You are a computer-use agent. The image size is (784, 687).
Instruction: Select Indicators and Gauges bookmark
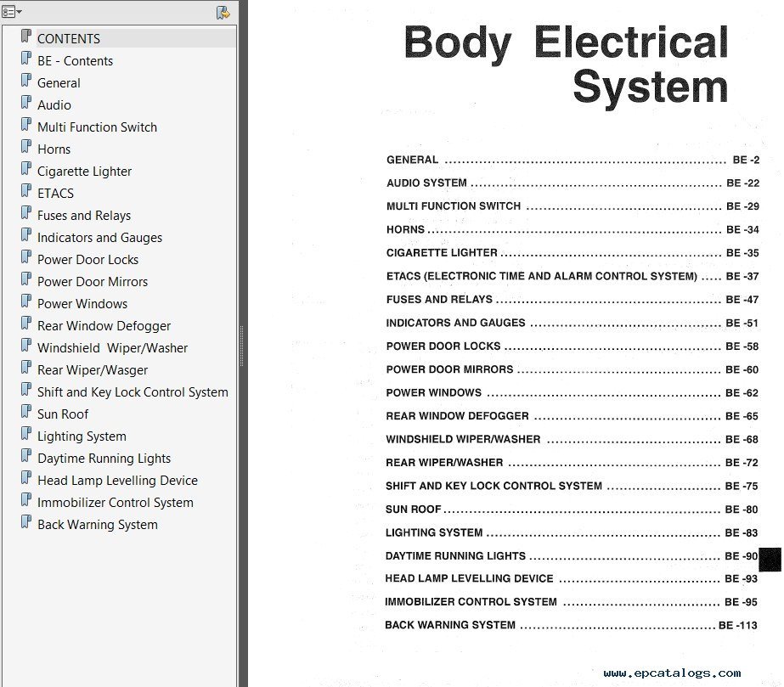99,237
